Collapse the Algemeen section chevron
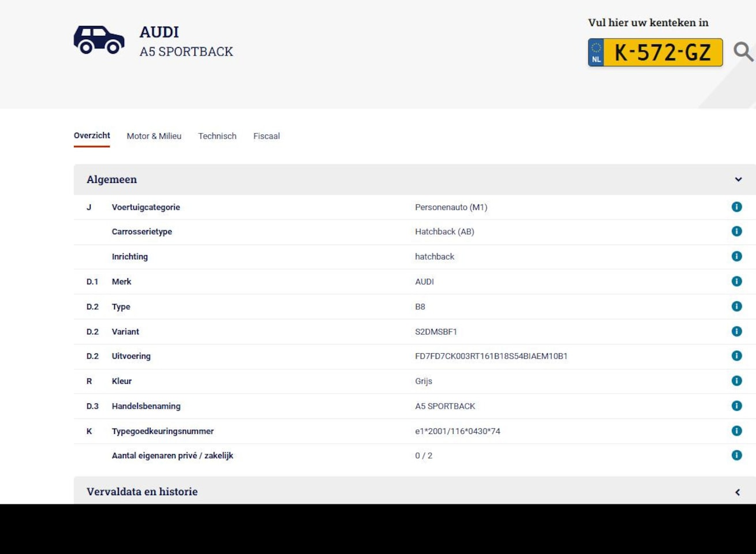 pos(738,179)
